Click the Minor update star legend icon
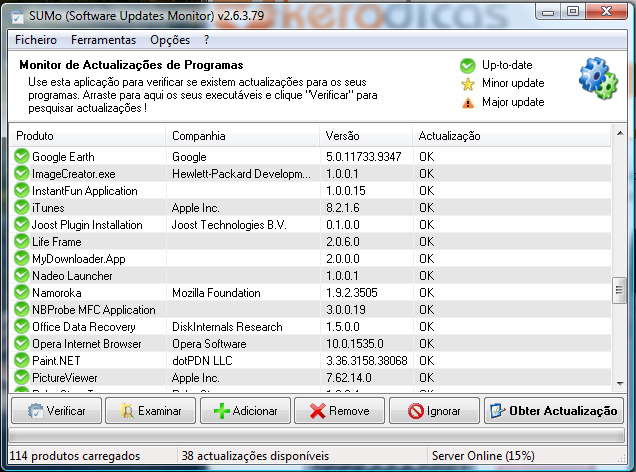The image size is (636, 472). pos(468,84)
